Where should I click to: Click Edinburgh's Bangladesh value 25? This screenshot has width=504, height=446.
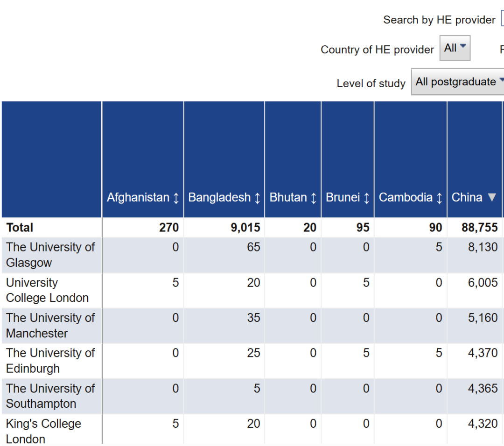[253, 353]
